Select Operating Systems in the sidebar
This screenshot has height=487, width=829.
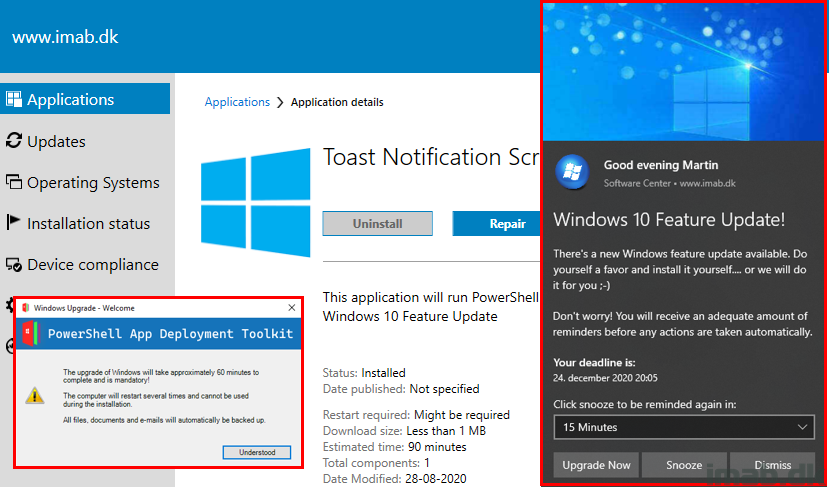coord(85,182)
